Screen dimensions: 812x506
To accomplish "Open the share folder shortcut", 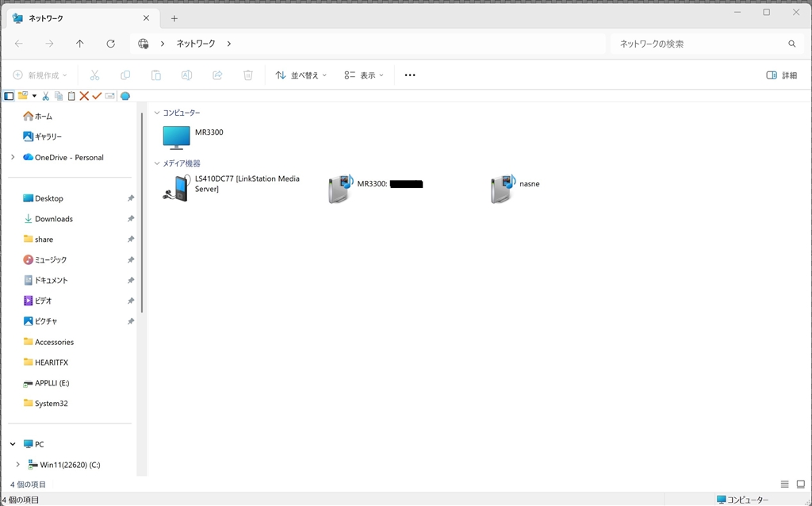I will pos(38,240).
